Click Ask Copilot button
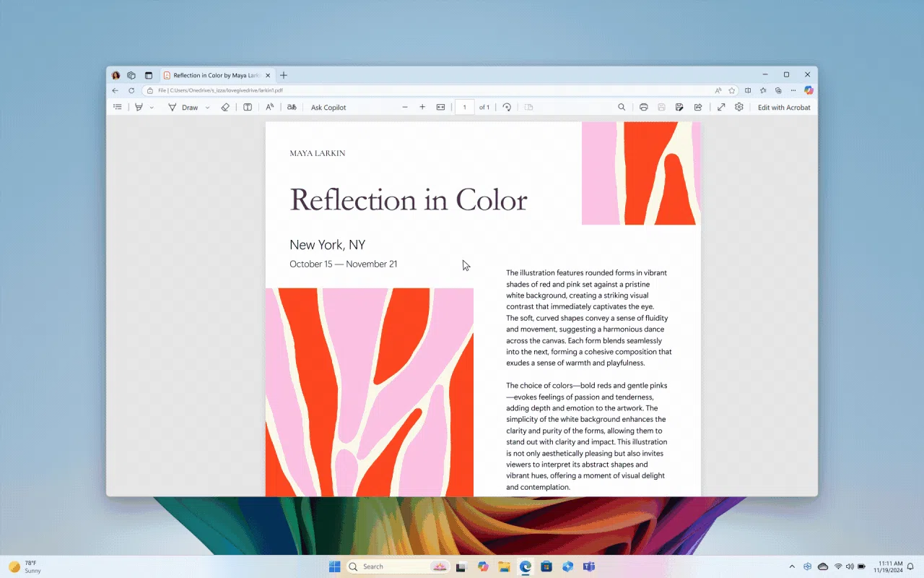Screen dimensions: 924x578 click(328, 107)
